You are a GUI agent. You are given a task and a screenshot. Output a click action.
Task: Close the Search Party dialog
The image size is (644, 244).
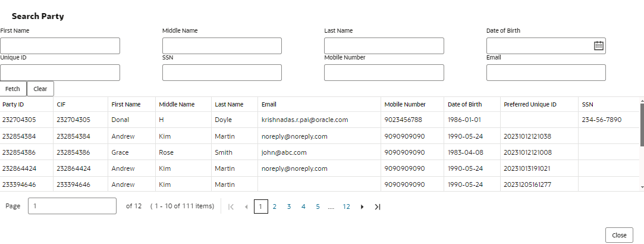point(619,235)
